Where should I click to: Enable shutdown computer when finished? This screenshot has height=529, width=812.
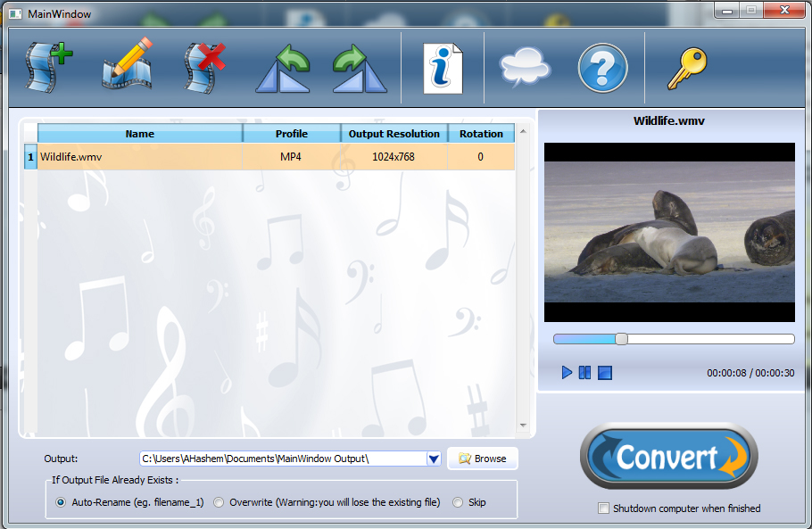(x=603, y=508)
